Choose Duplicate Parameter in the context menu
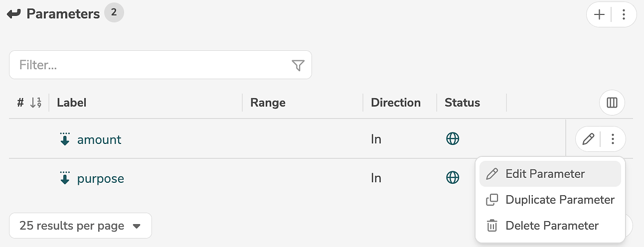 click(x=560, y=200)
